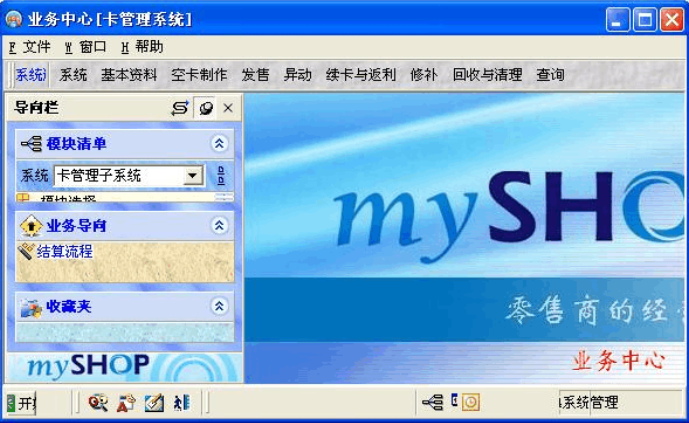The height and width of the screenshot is (423, 689).
Task: Close the 导向栏 navigation panel
Action: [x=228, y=108]
